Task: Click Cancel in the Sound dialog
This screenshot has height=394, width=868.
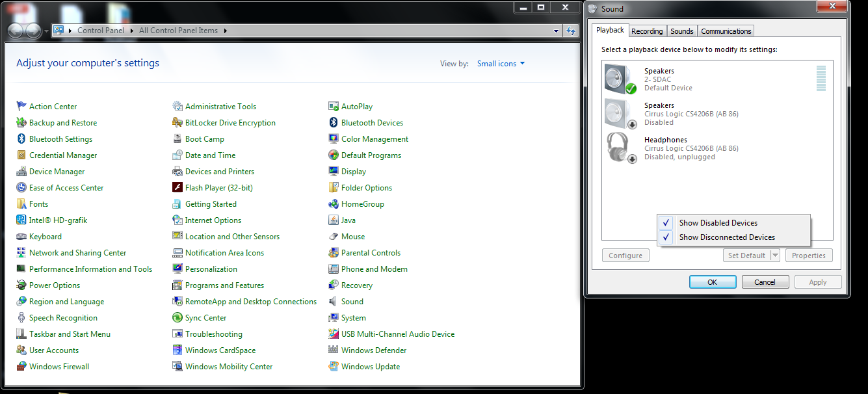Action: coord(765,282)
